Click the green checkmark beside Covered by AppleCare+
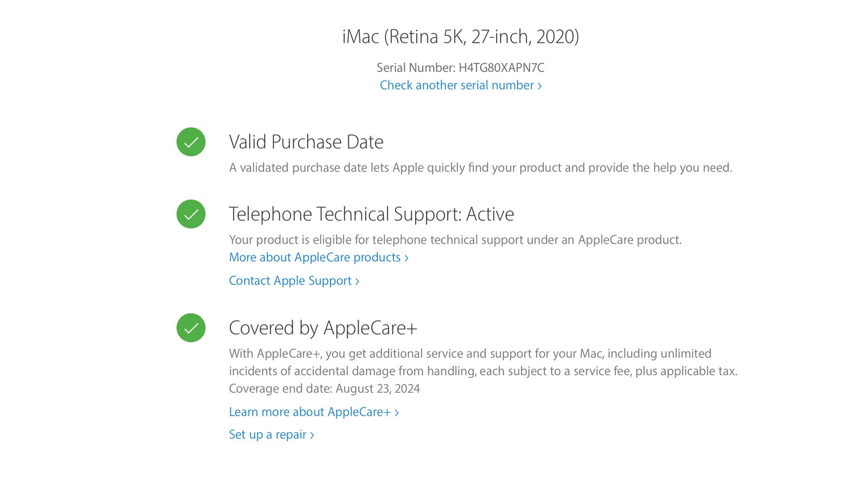Screen dimensions: 868x482 [191, 328]
